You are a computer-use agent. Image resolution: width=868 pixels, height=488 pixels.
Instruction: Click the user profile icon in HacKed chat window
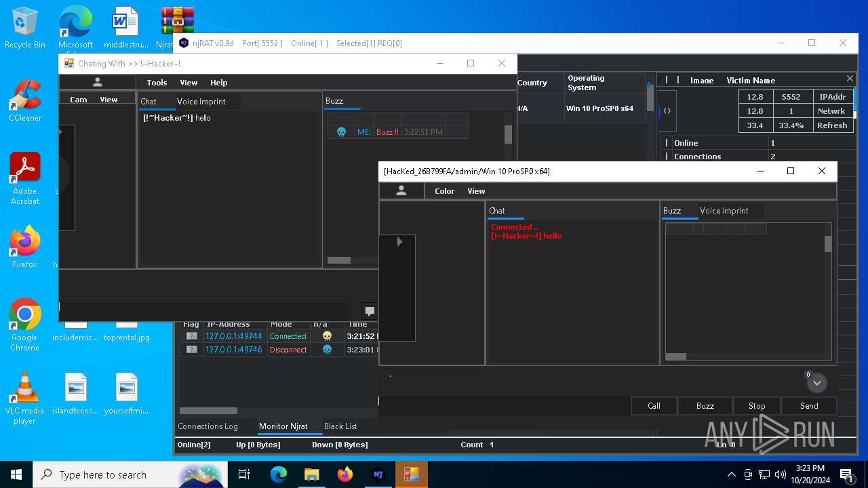[x=401, y=191]
